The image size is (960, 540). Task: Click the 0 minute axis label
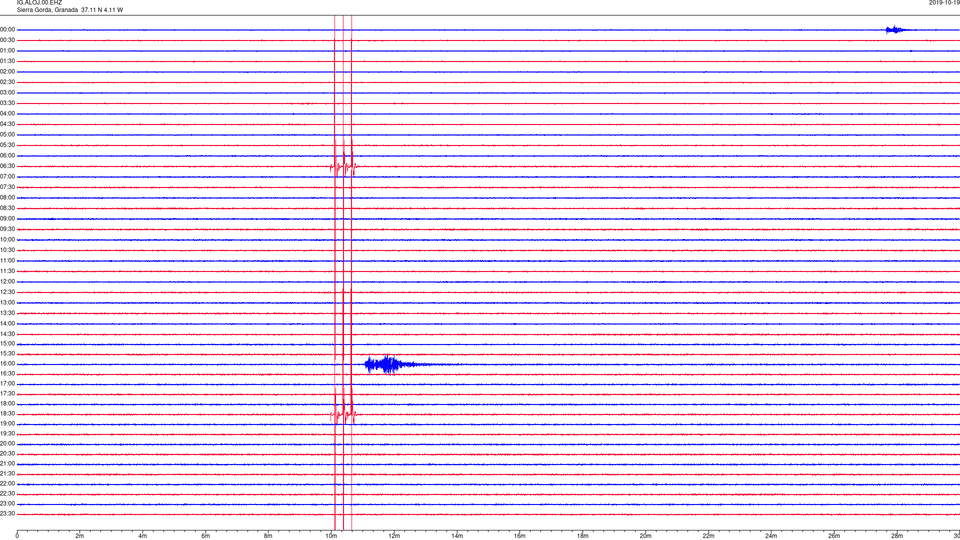[x=17, y=536]
